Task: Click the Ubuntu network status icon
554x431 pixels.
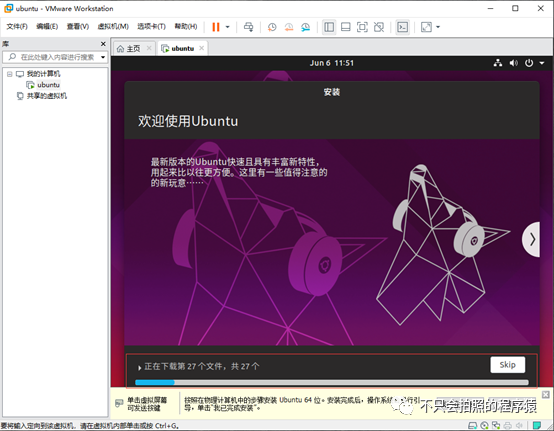Action: tap(498, 63)
